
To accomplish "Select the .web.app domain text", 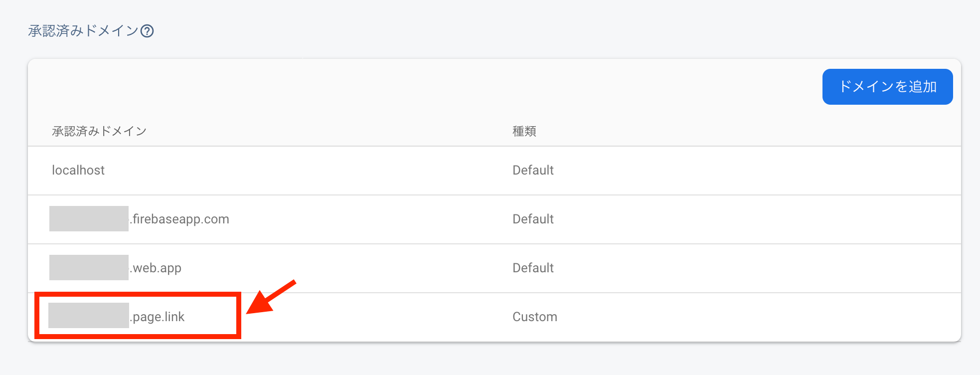I will (157, 268).
